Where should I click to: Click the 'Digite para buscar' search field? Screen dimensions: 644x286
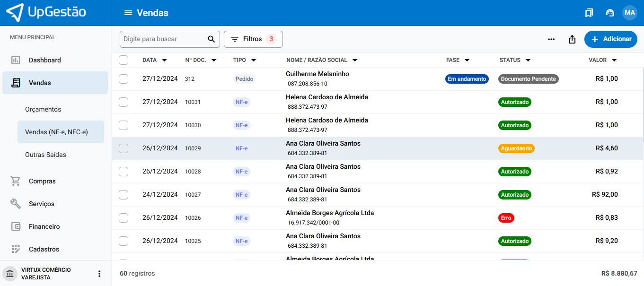163,39
